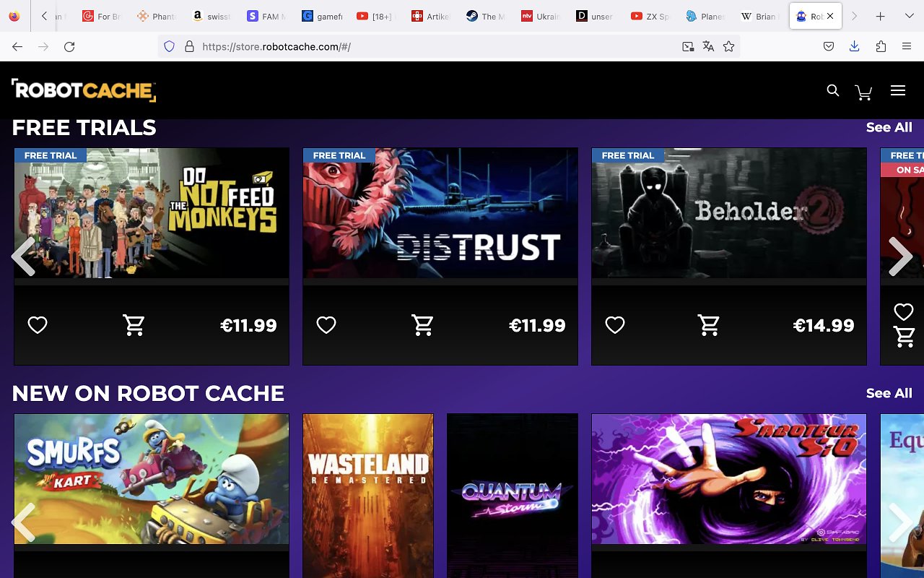
Task: Switch to the swiss Amazon tab
Action: [212, 16]
